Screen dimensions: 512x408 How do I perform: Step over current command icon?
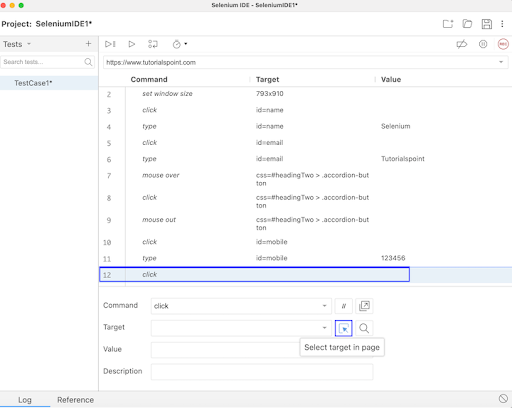153,44
